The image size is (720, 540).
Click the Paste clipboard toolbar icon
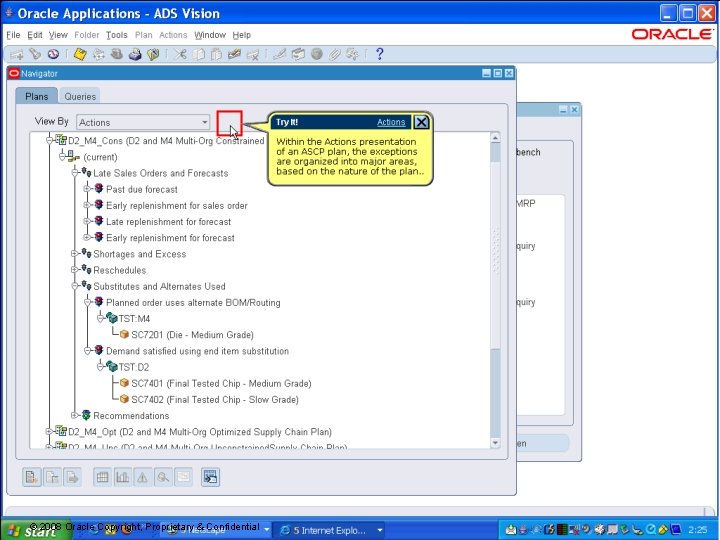[x=216, y=54]
